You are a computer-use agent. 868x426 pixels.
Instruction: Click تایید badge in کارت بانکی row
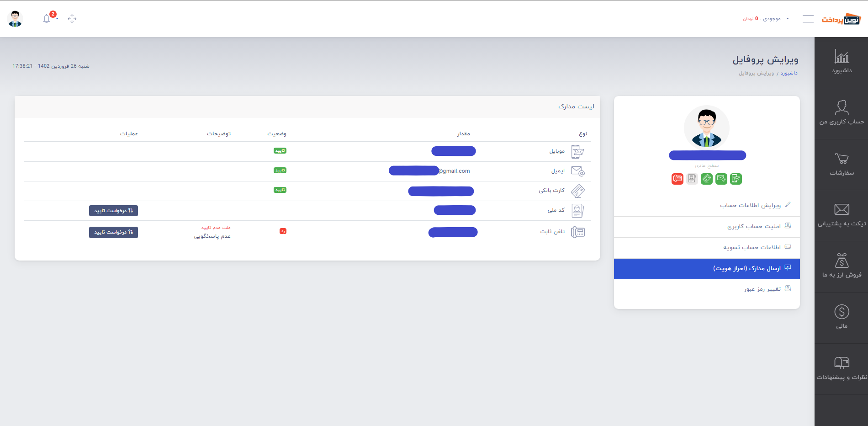click(280, 190)
